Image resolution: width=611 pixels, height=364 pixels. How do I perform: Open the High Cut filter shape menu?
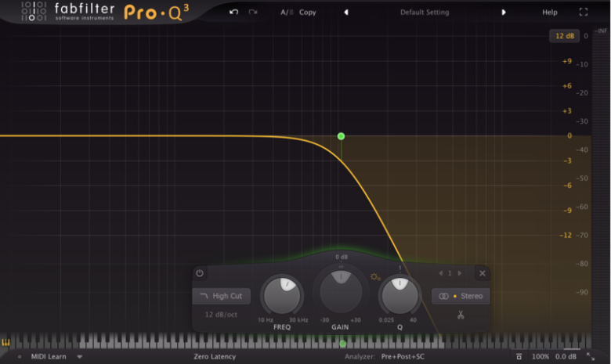222,296
